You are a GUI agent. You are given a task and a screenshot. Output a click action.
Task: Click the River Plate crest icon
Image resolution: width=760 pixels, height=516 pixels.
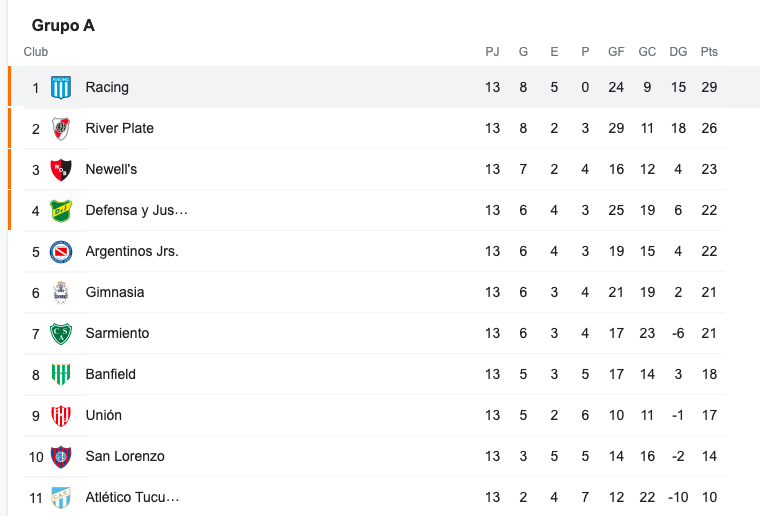click(61, 128)
